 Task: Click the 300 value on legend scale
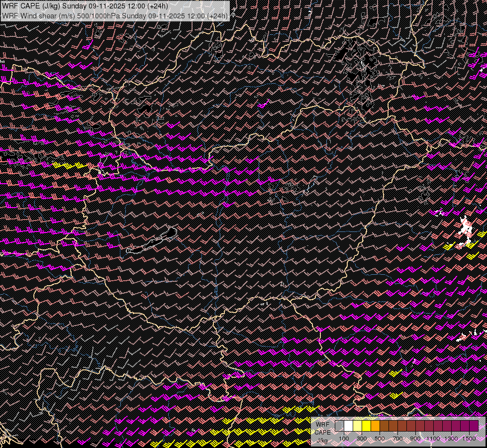pyautogui.click(x=362, y=439)
